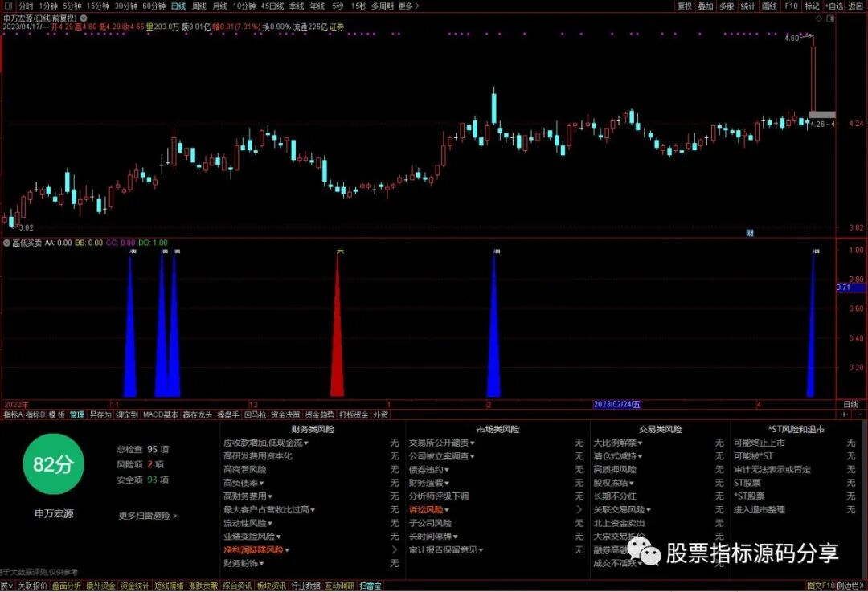
Task: Open the 盘面分析 bottom tab
Action: pos(67,586)
